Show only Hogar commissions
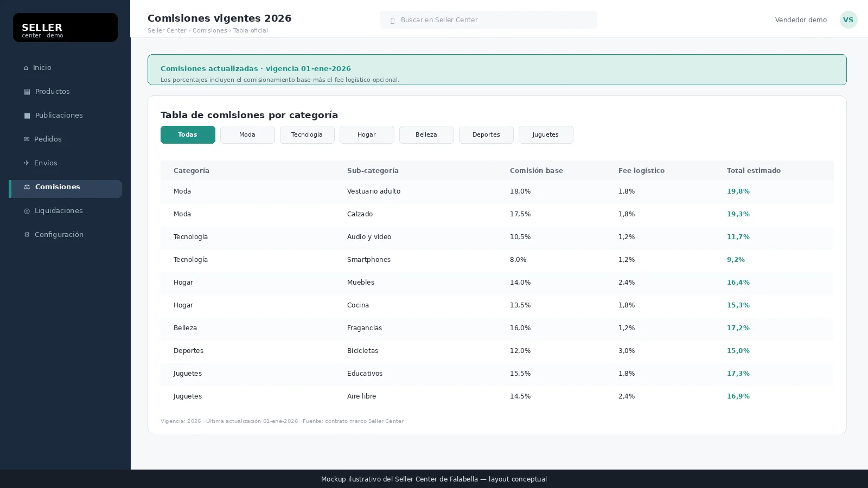 367,134
